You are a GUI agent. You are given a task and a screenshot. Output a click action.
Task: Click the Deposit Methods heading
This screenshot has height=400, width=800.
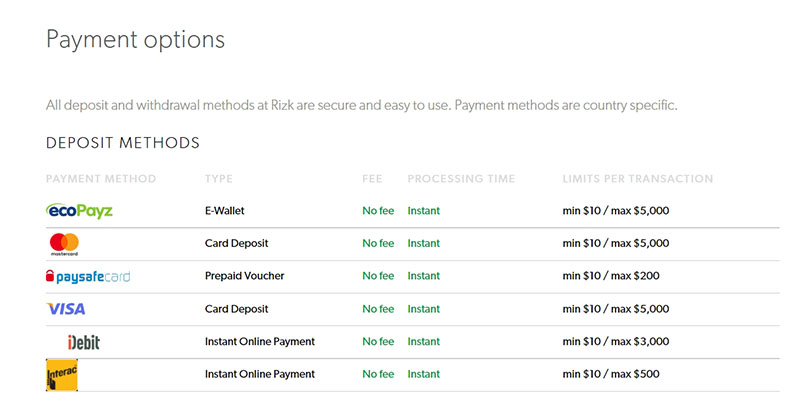123,143
